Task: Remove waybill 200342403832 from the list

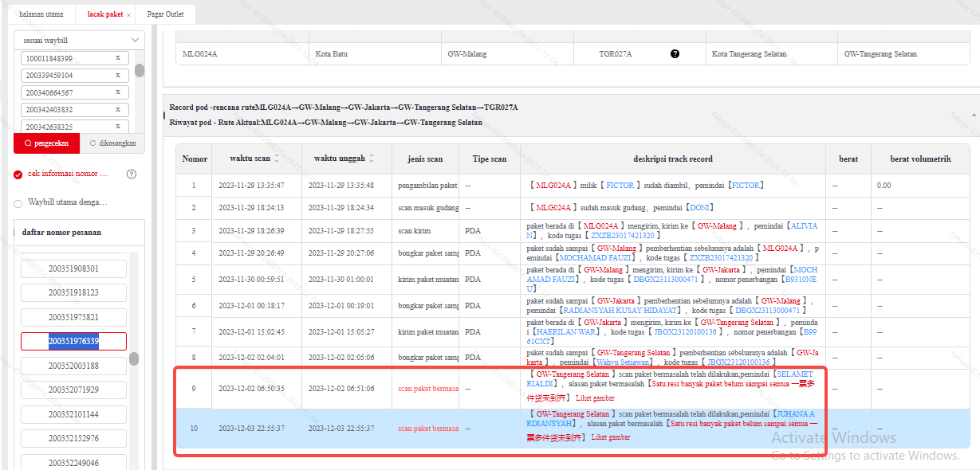Action: point(118,110)
